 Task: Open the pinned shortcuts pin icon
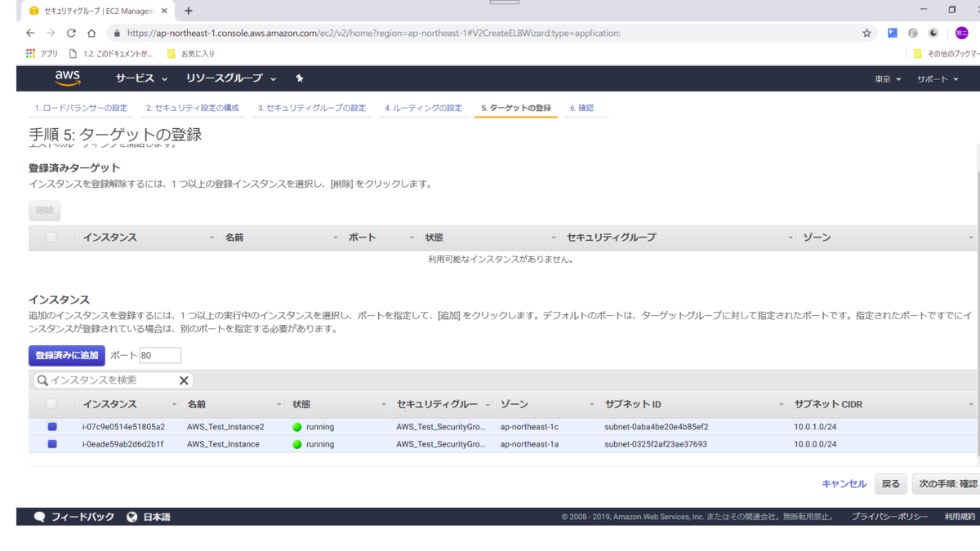tap(299, 78)
